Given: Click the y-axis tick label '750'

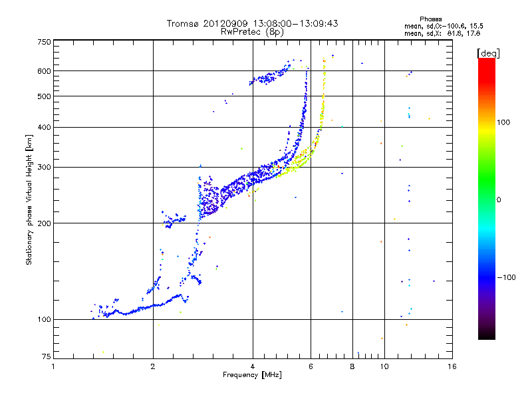Looking at the screenshot, I should (x=44, y=42).
